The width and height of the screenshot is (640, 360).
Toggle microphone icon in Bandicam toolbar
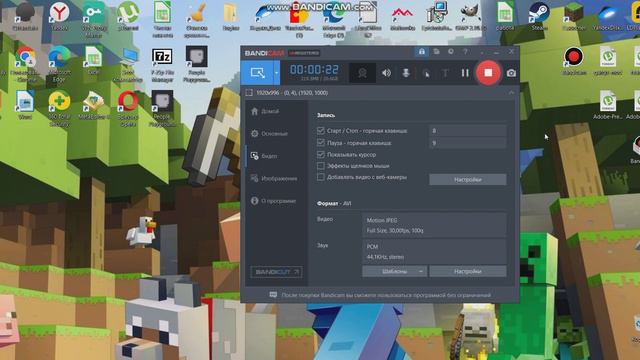(x=406, y=73)
